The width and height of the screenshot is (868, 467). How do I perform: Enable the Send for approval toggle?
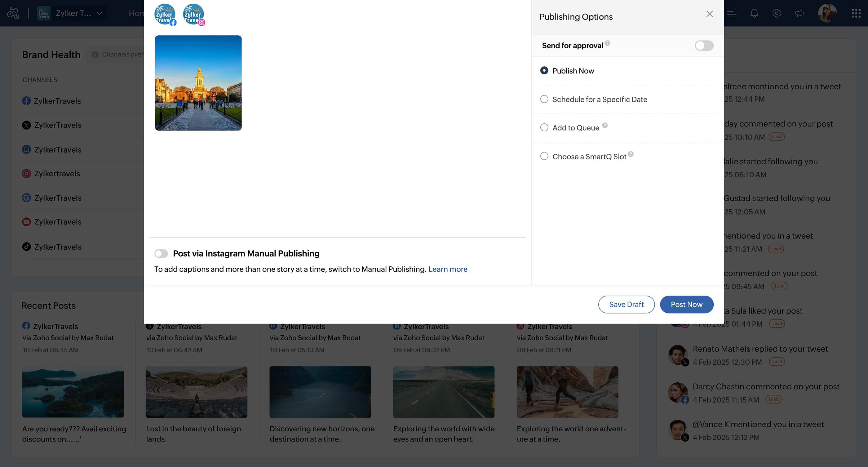pyautogui.click(x=704, y=46)
